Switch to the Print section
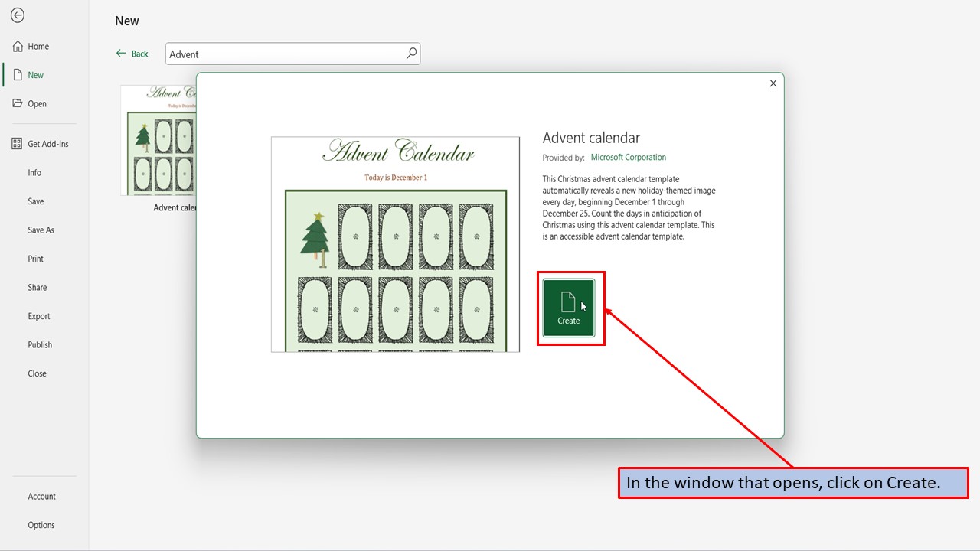The image size is (980, 551). pos(34,258)
